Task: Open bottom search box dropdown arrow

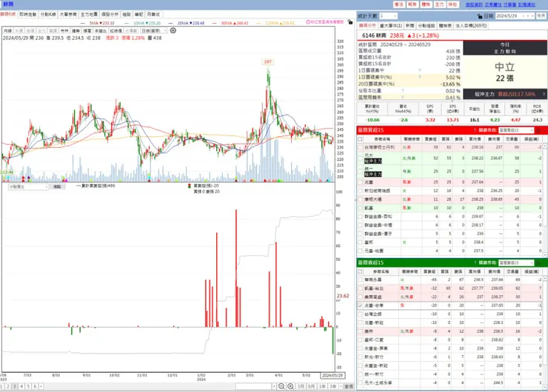Action: (274, 386)
